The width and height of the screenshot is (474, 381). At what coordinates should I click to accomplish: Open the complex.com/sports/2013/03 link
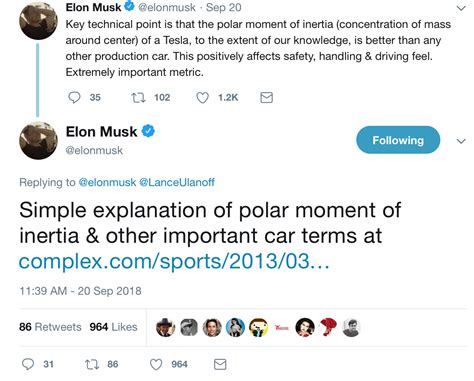click(x=174, y=261)
